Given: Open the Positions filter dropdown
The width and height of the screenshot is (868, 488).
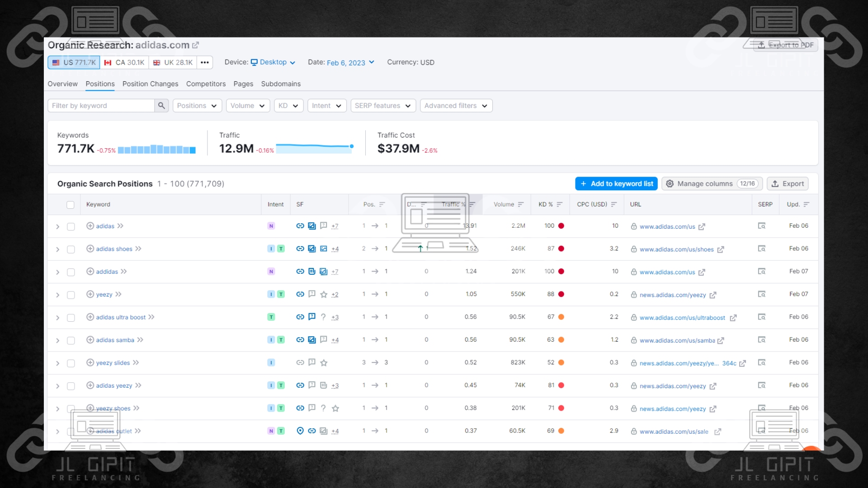Looking at the screenshot, I should coord(197,106).
